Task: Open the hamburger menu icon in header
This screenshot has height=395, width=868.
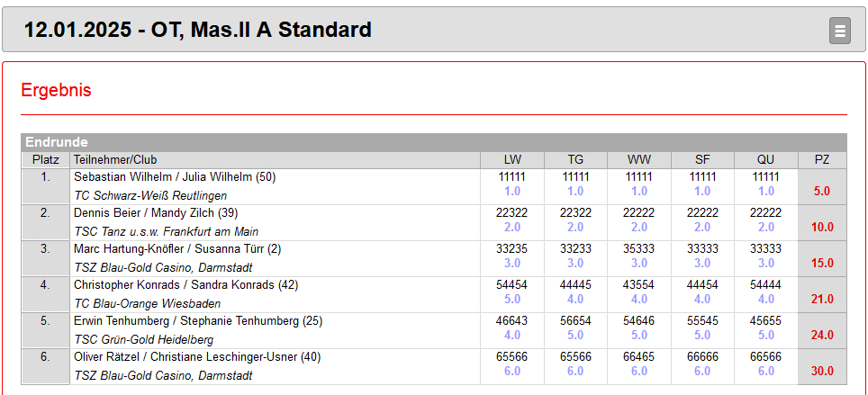Action: [x=840, y=31]
